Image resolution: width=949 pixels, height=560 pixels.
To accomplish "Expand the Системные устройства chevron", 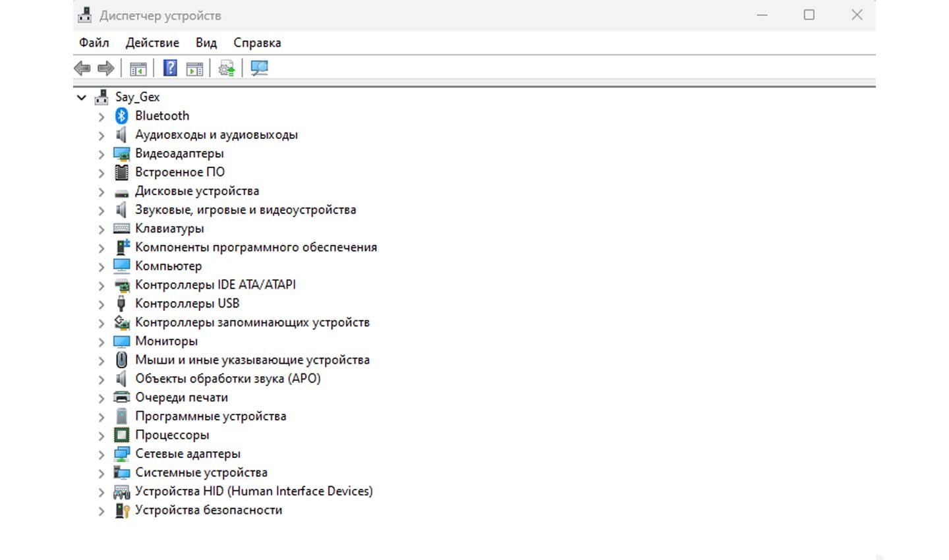I will pyautogui.click(x=101, y=473).
